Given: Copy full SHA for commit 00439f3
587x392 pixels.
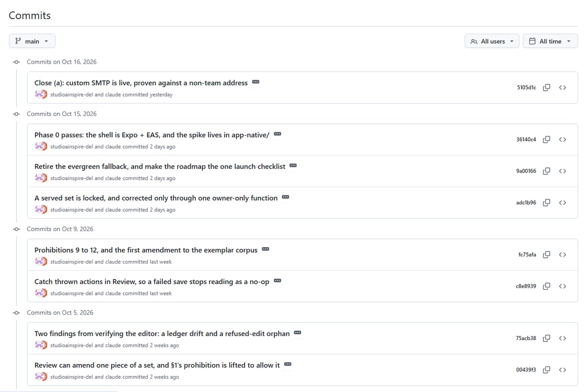Looking at the screenshot, I should (x=547, y=370).
